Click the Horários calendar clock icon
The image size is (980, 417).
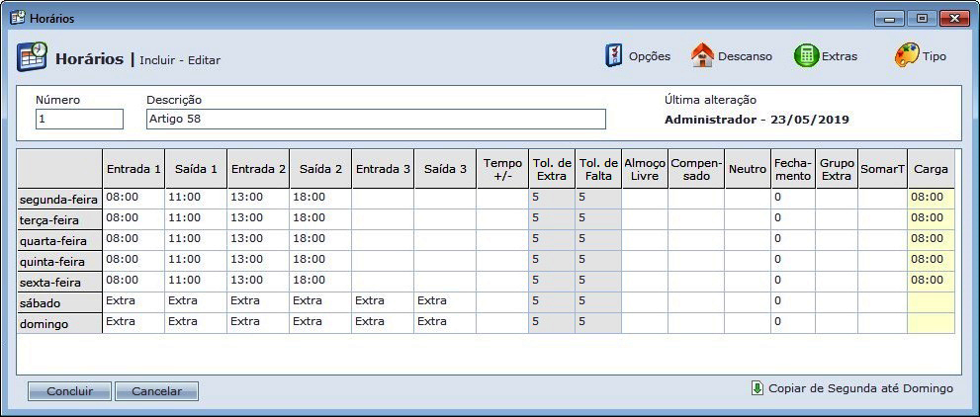[x=33, y=57]
